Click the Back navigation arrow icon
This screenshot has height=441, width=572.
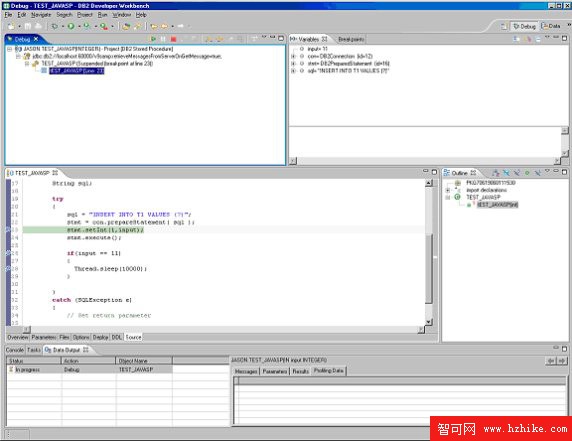[165, 26]
